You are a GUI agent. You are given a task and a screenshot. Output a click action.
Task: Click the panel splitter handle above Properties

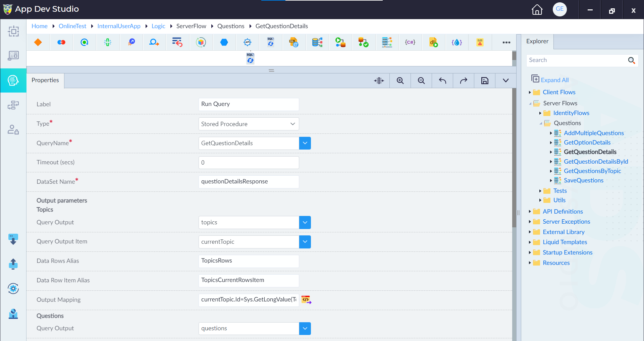coord(271,70)
